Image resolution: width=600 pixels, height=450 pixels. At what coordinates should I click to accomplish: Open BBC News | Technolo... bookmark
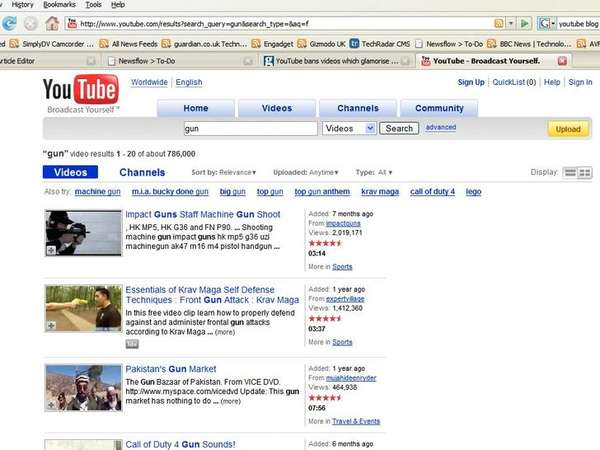click(530, 44)
